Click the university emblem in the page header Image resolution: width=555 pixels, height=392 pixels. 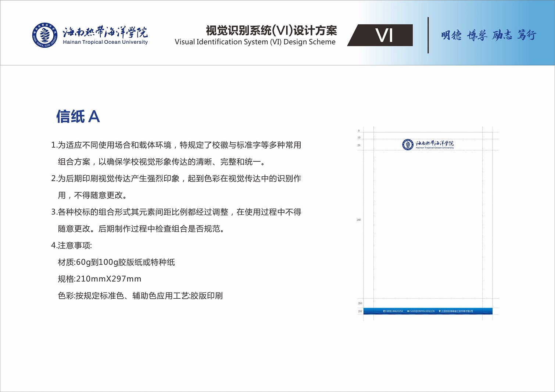(44, 35)
